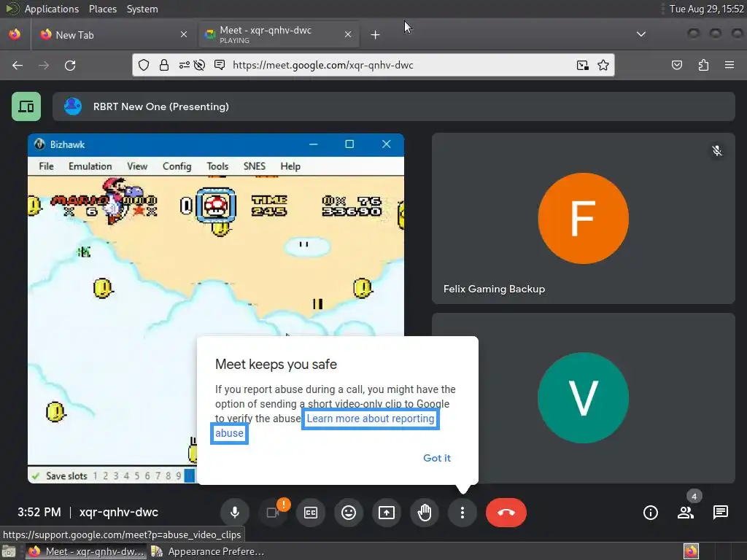Screen dimensions: 747x560
Task: Close the Meet tab
Action: pyautogui.click(x=348, y=34)
